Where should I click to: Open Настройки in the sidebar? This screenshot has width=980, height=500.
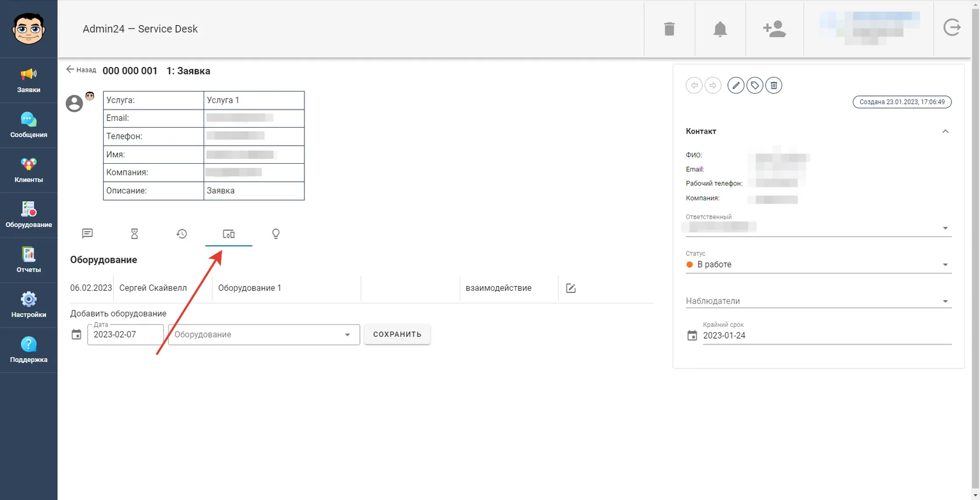[29, 305]
